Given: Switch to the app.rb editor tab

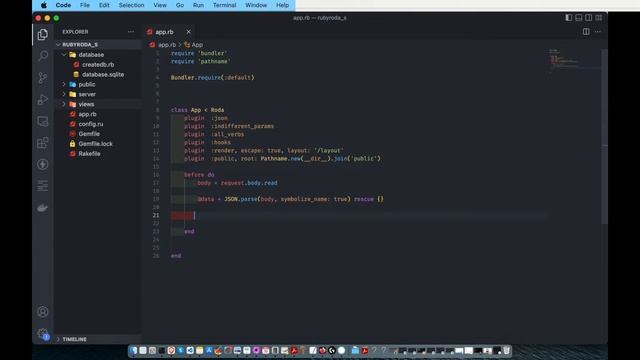Looking at the screenshot, I should [164, 32].
